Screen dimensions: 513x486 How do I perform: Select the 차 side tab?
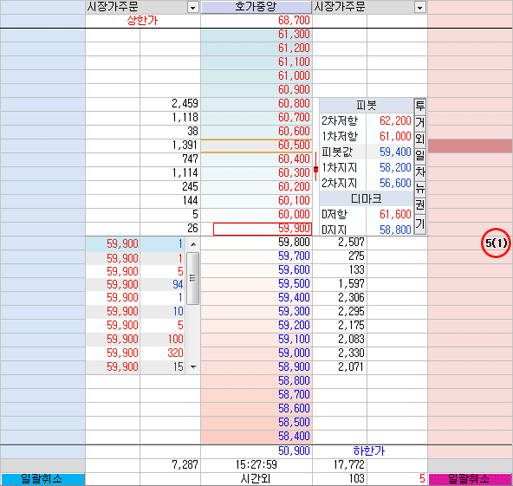[x=420, y=172]
